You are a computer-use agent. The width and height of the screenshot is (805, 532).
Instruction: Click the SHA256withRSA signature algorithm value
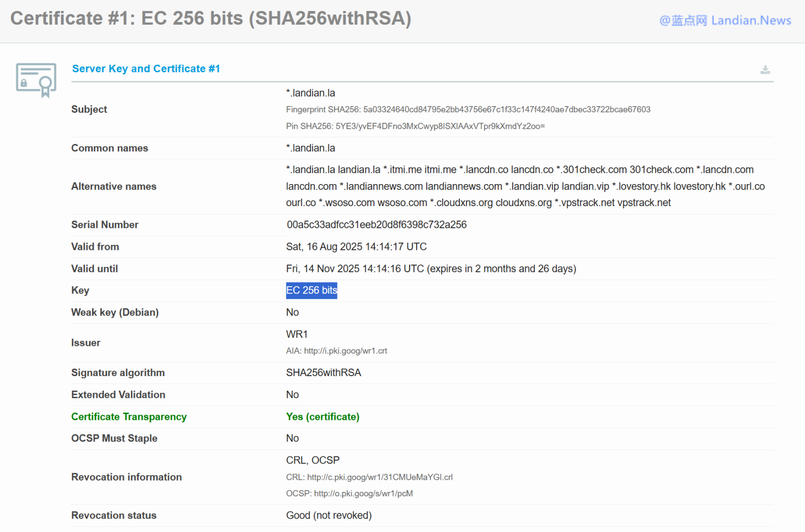[324, 373]
